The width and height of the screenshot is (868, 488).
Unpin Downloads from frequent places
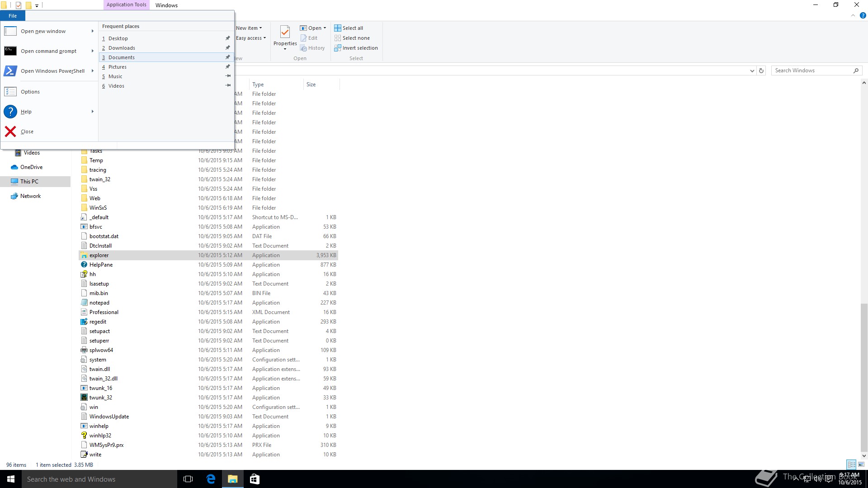[x=228, y=48]
